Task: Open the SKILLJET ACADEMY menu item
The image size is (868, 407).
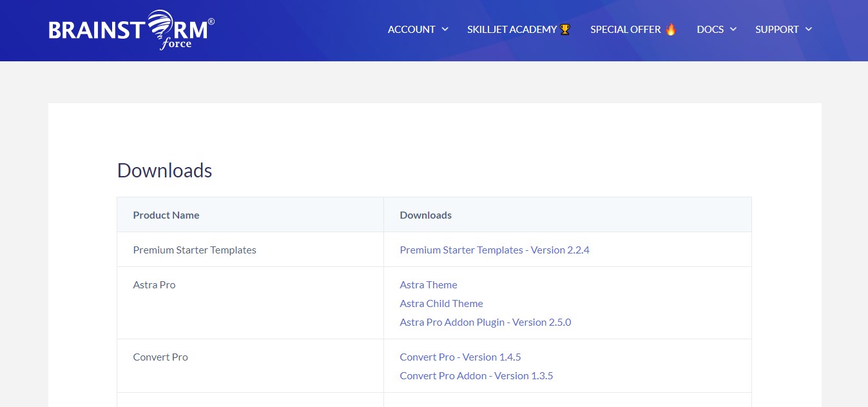Action: [512, 29]
